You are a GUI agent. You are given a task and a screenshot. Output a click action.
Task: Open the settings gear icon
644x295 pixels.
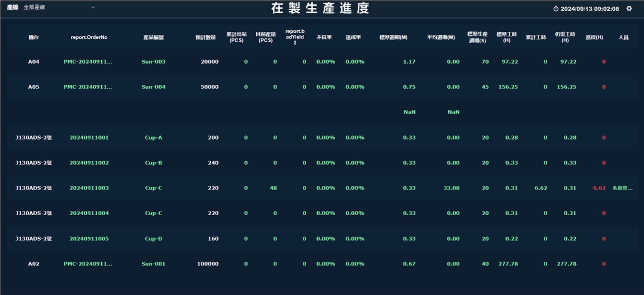629,8
